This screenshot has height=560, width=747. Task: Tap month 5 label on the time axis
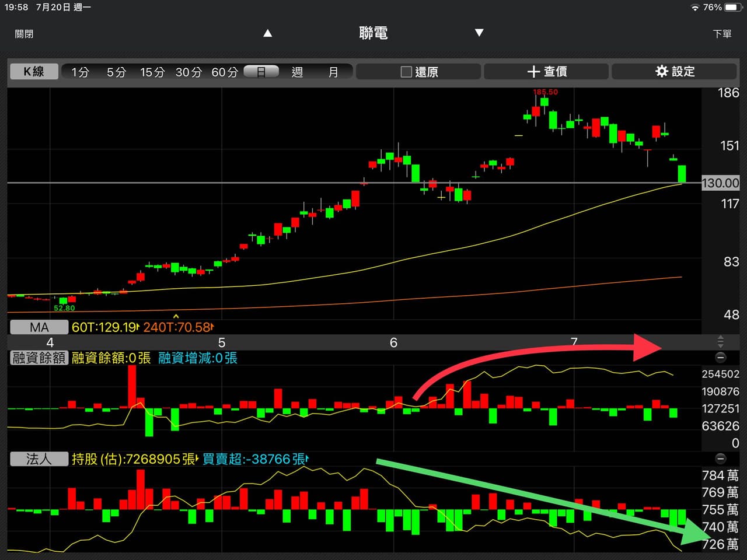pos(222,342)
